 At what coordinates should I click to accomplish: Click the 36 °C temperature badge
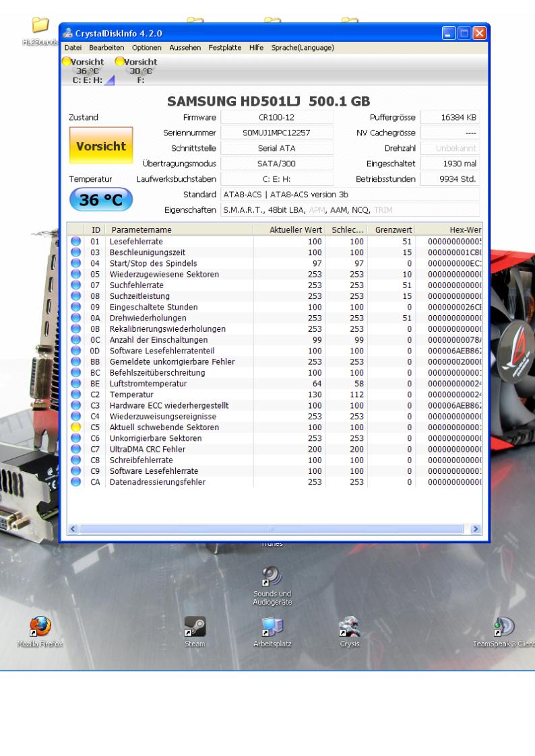pos(101,200)
